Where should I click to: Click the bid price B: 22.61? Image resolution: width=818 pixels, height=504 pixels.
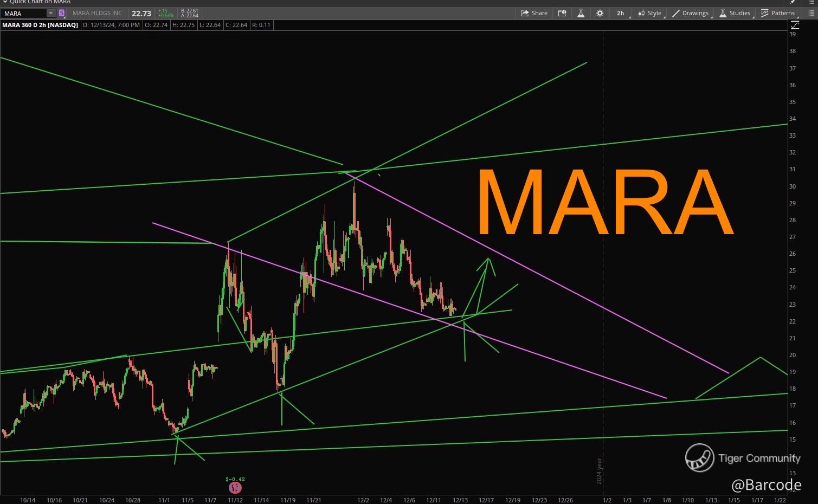click(x=190, y=11)
